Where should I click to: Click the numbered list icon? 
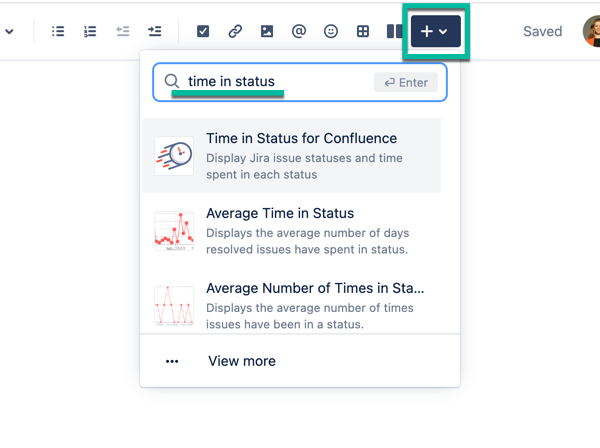tap(90, 32)
